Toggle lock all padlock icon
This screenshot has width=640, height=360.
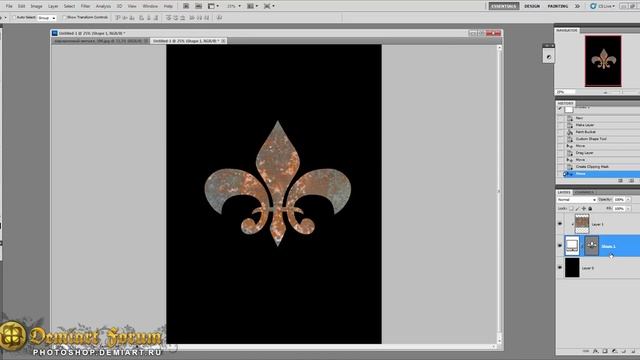pyautogui.click(x=590, y=209)
